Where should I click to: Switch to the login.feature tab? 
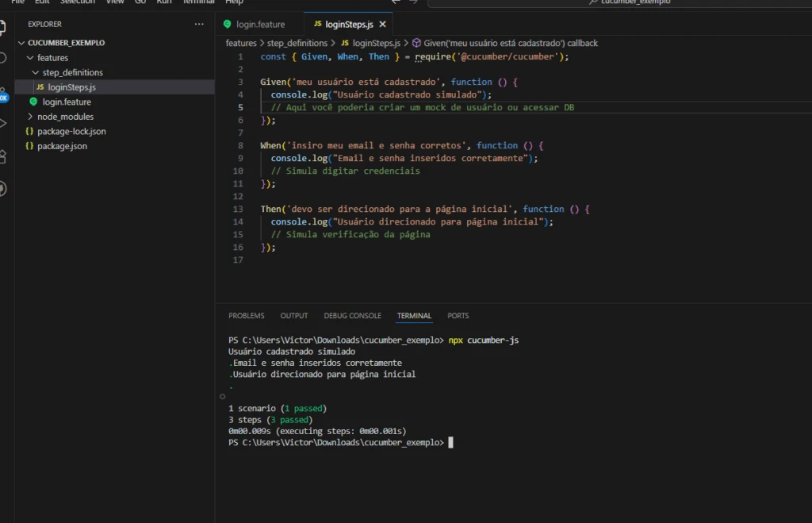(260, 25)
